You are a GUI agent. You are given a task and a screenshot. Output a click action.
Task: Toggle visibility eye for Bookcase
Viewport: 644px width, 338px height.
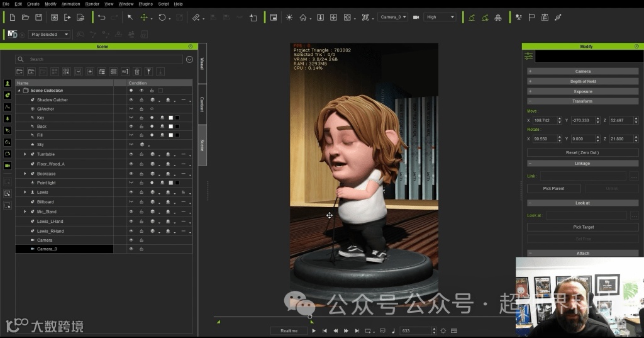(131, 174)
